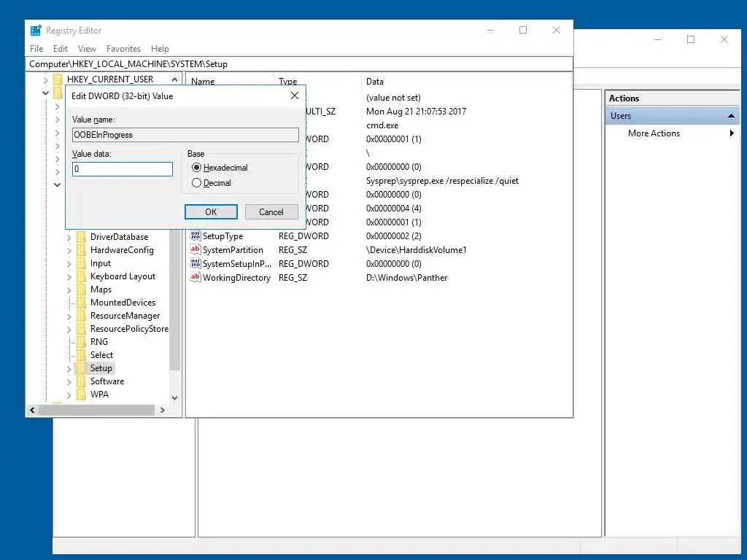Select the Hexadecimal base option
Screen dimensions: 747x560
point(196,168)
